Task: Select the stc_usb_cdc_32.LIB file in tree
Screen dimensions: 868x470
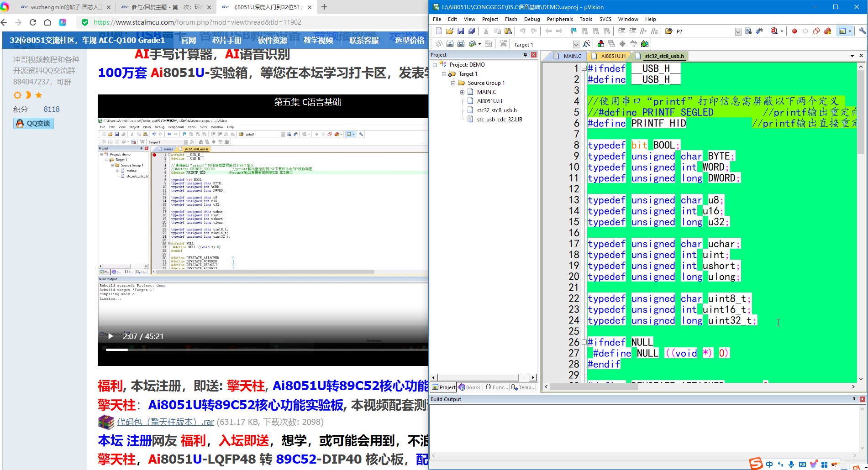Action: tap(499, 120)
